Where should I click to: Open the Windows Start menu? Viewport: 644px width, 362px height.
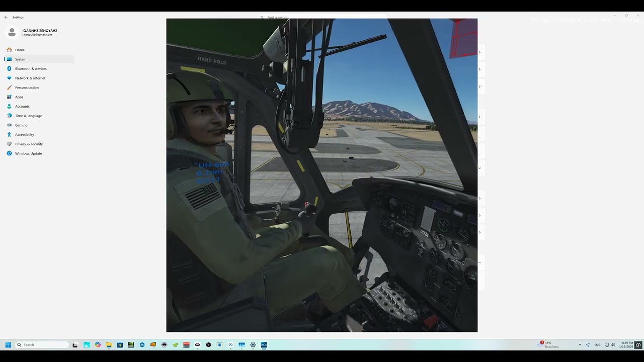point(8,345)
